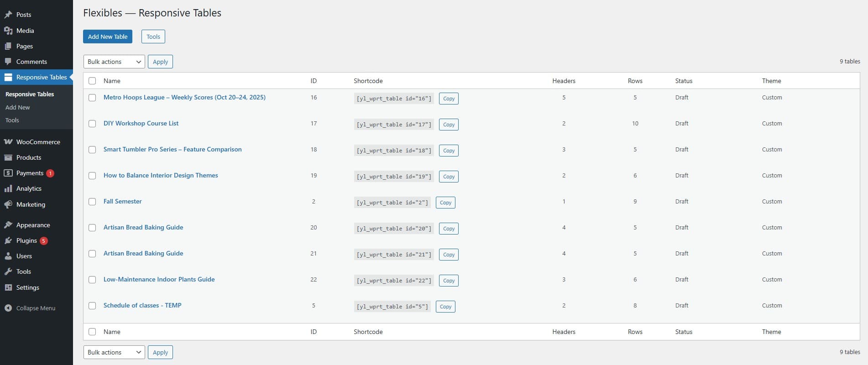Screen dimensions: 868x365
Task: Click the Posts pin icon in sidebar
Action: pos(8,15)
